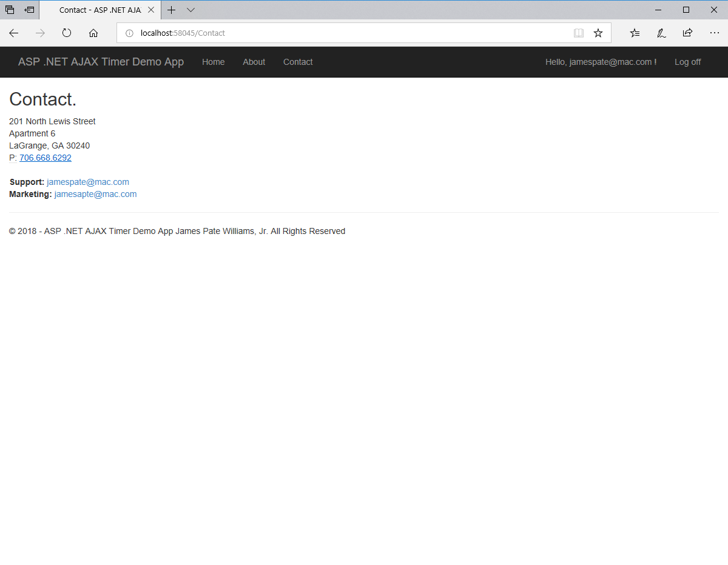Image resolution: width=728 pixels, height=565 pixels.
Task: Select the Home icon in browser toolbar
Action: tap(93, 33)
